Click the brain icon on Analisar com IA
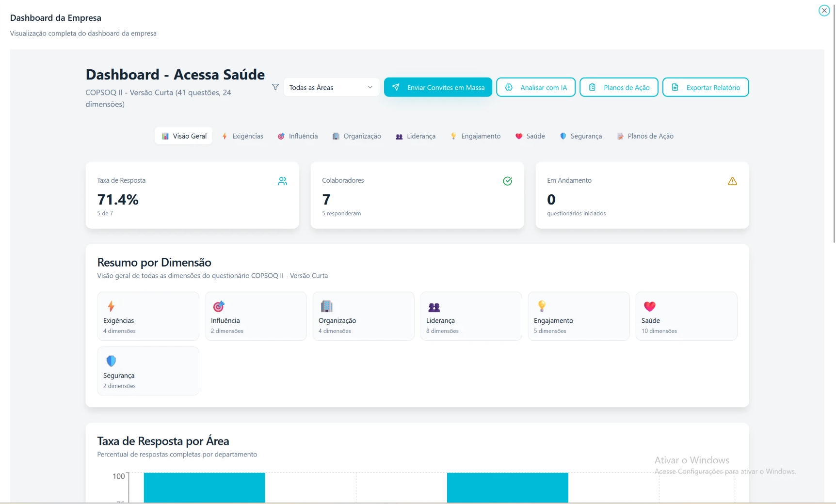 point(509,87)
